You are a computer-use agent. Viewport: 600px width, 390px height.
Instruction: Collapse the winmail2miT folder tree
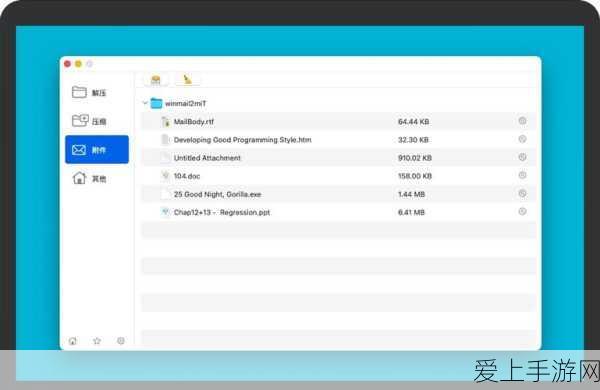click(145, 103)
